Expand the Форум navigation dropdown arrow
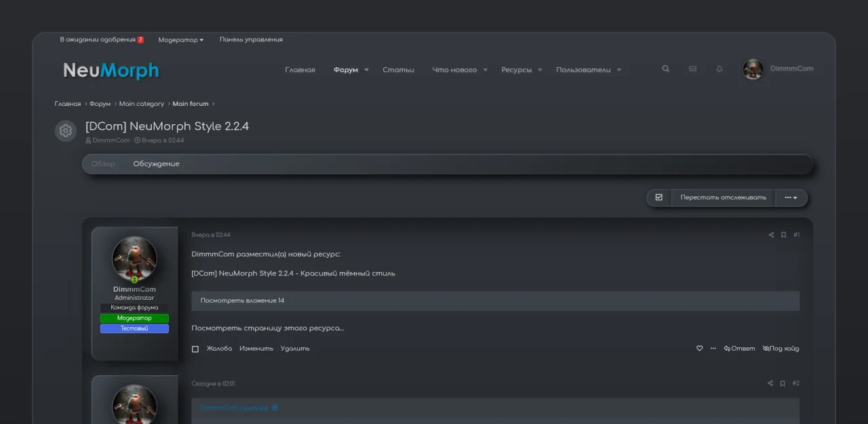 pos(366,70)
